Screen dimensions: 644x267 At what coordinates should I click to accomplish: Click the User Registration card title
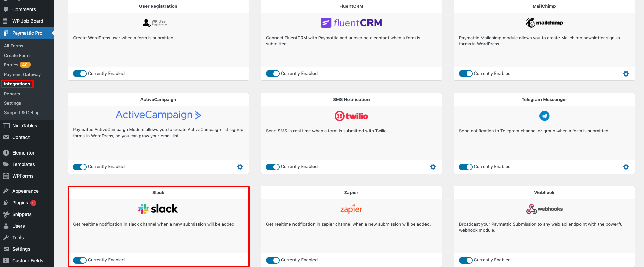coord(158,6)
